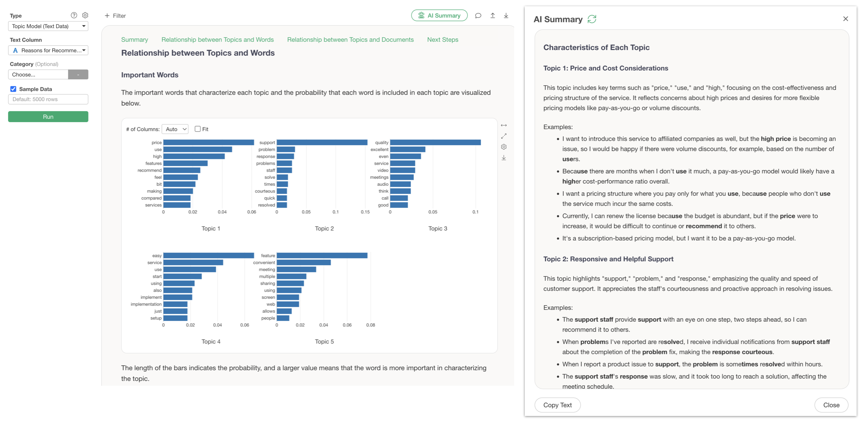Viewport: 868px width, 425px height.
Task: Click the upload/share arrow icon
Action: pyautogui.click(x=493, y=16)
